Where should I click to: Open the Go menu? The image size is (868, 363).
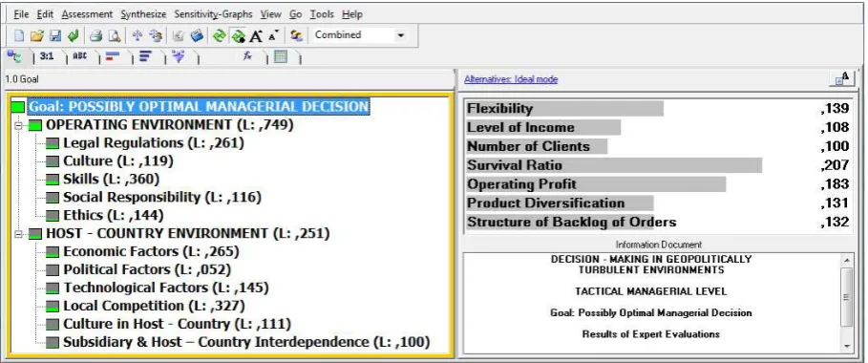(x=296, y=14)
